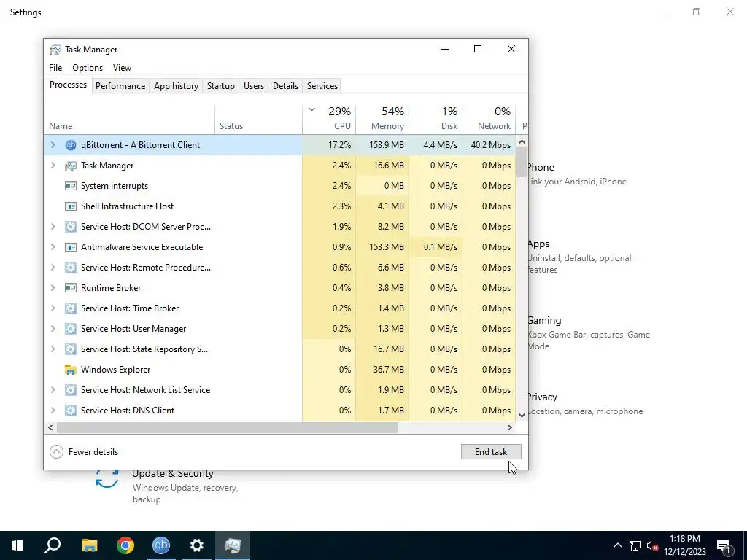The image size is (747, 560).
Task: Click the Service Host: DCOM Server gear icon
Action: pos(71,227)
